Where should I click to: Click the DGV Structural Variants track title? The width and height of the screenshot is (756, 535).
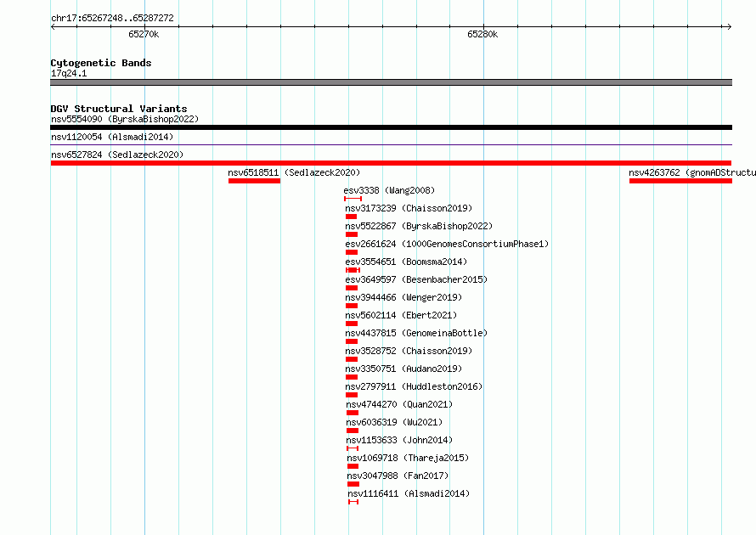[119, 109]
